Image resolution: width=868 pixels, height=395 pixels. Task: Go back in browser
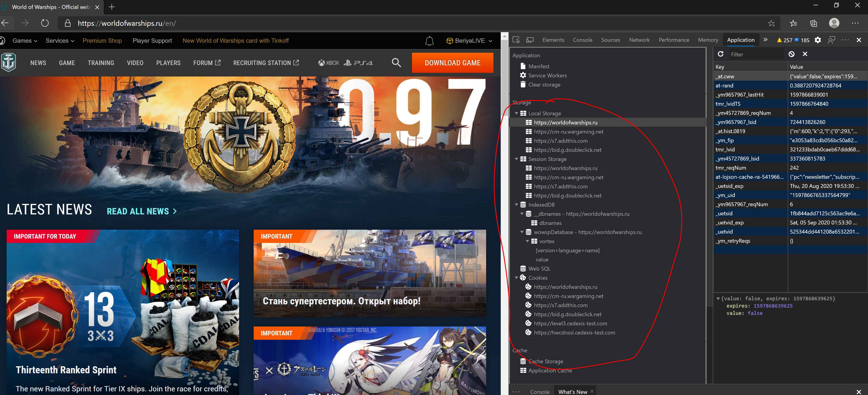[x=5, y=23]
